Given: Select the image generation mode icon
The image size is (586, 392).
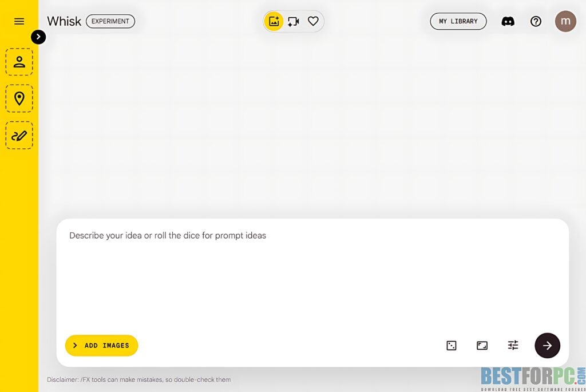Looking at the screenshot, I should (x=274, y=21).
